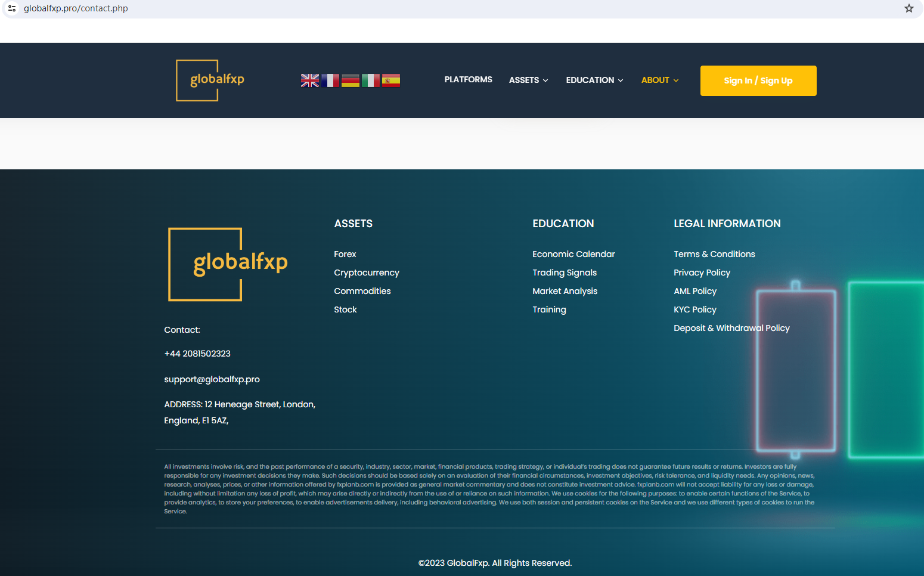The height and width of the screenshot is (576, 924).
Task: Click the EDUCATION footer column heading
Action: 563,224
